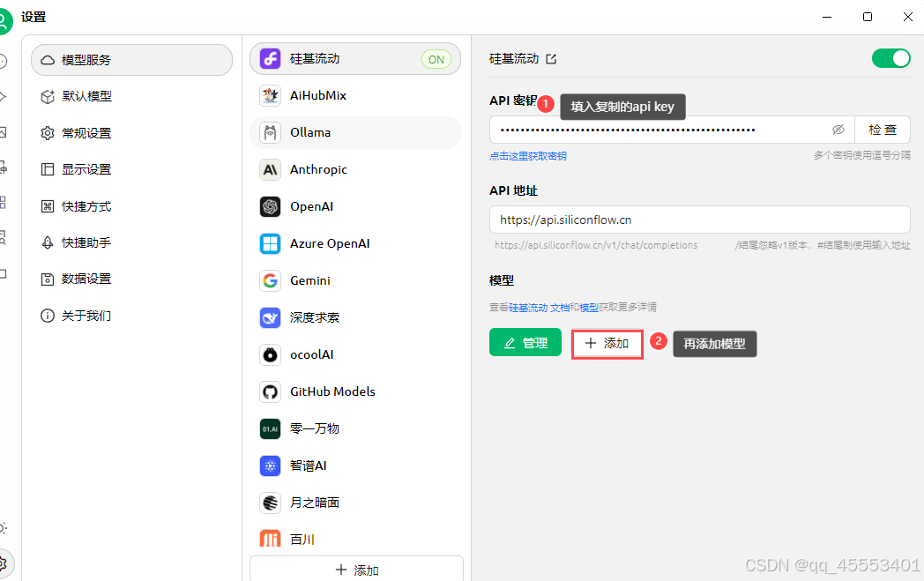Click the layout icon beside 显示设置
Image resolution: width=924 pixels, height=581 pixels.
tap(48, 169)
